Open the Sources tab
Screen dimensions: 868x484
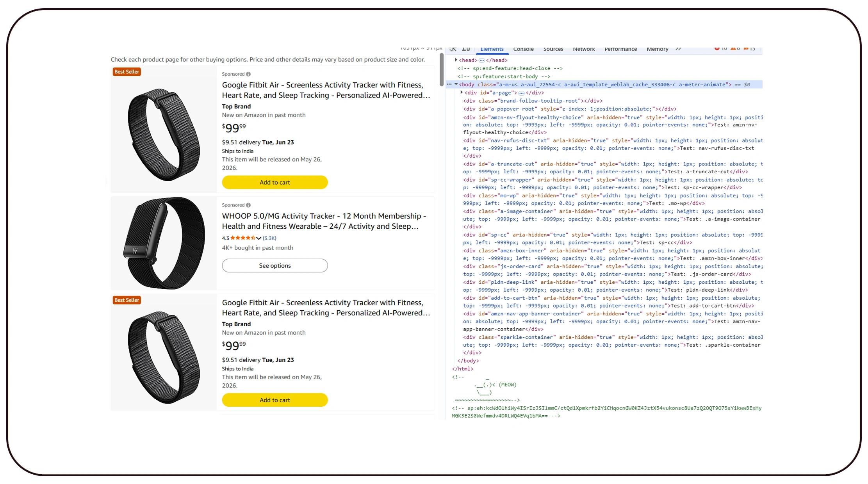tap(553, 49)
